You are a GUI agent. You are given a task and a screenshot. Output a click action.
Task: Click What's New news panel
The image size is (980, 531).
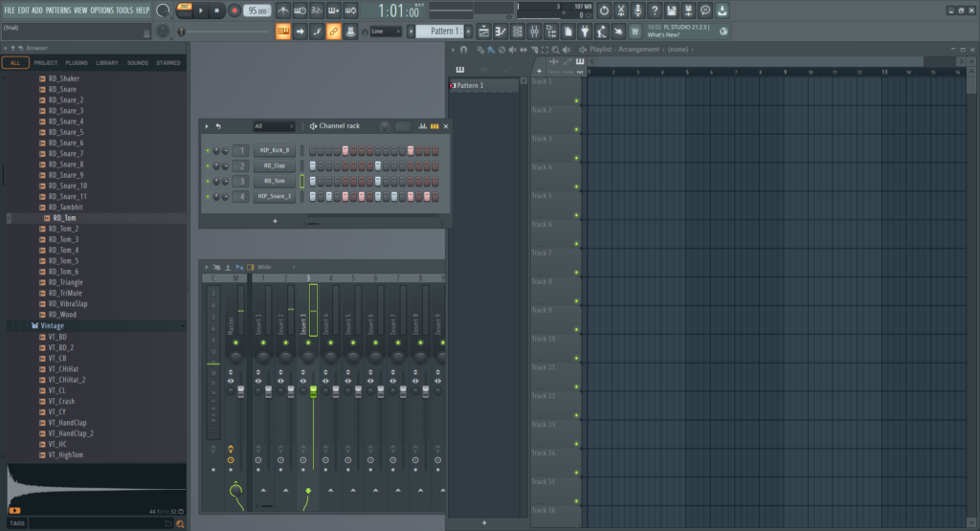coord(686,32)
